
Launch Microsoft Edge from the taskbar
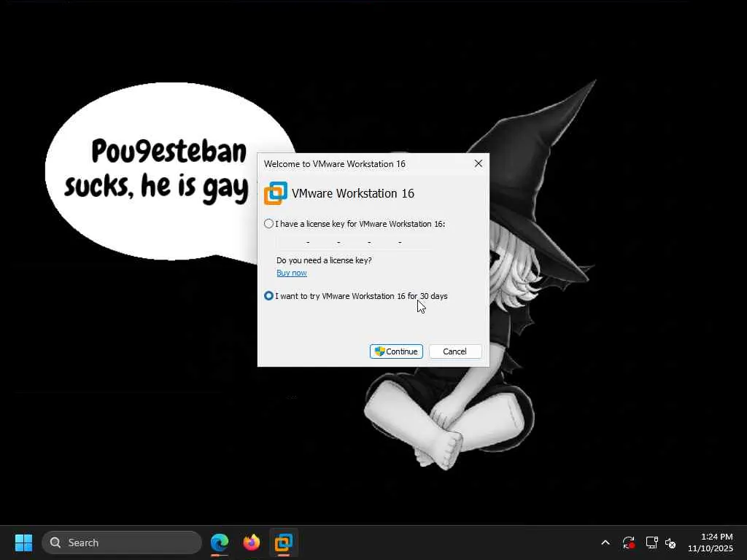220,542
